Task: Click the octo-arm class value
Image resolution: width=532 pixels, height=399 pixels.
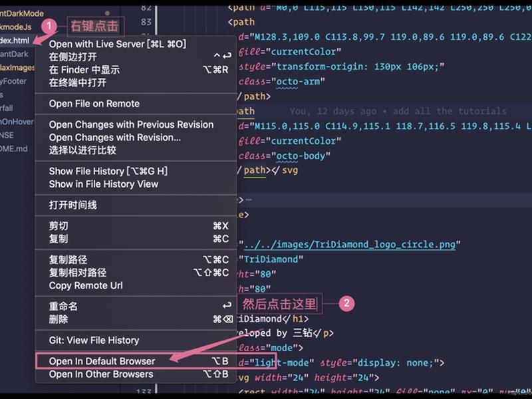Action: pyautogui.click(x=298, y=81)
